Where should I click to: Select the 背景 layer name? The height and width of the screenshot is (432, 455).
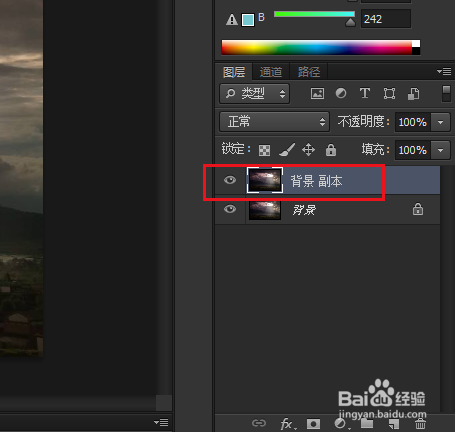(x=304, y=210)
